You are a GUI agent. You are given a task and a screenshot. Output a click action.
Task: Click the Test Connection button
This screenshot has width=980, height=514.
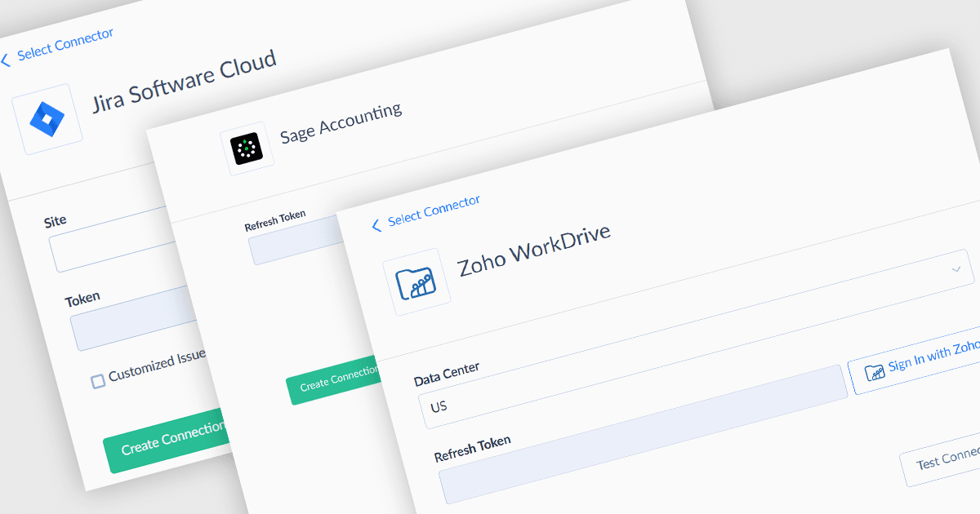coord(941,461)
